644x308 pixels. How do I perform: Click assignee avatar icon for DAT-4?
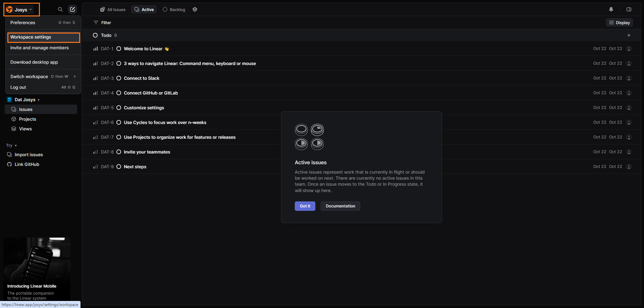(629, 93)
